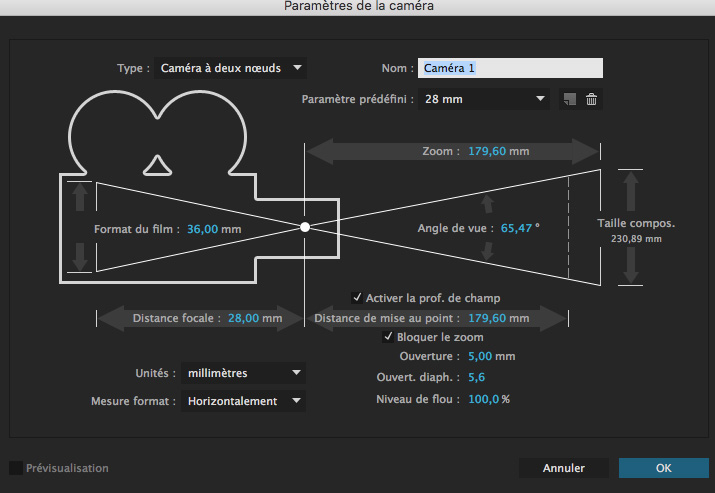Open the Unités millimètres dropdown
Viewport: 715px width, 493px height.
pyautogui.click(x=243, y=373)
